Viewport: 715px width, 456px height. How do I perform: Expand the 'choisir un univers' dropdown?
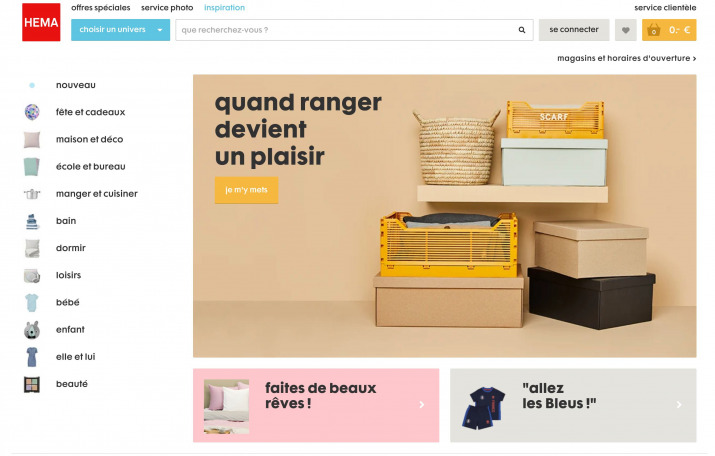[120, 30]
